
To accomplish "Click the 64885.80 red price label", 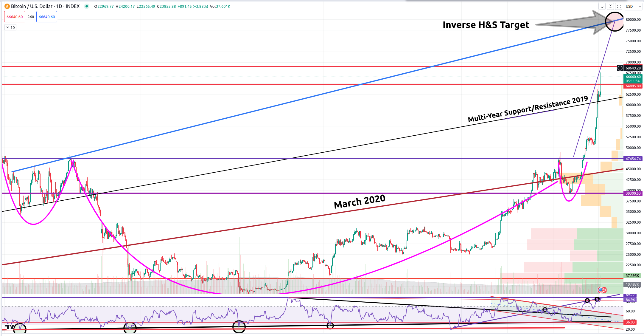I will pyautogui.click(x=633, y=86).
